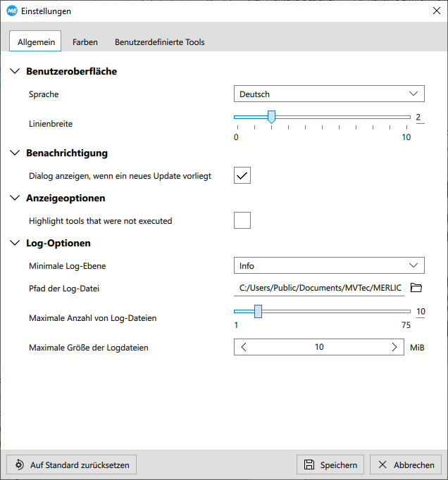Collapse the Anzeigeoptionen section
Image resolution: width=448 pixels, height=480 pixels.
pyautogui.click(x=15, y=198)
